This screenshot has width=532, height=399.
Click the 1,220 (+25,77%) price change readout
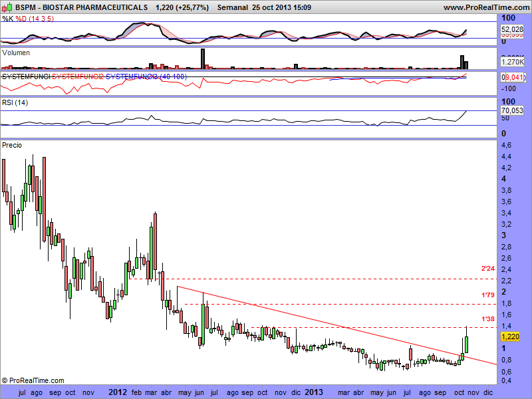tap(182, 7)
